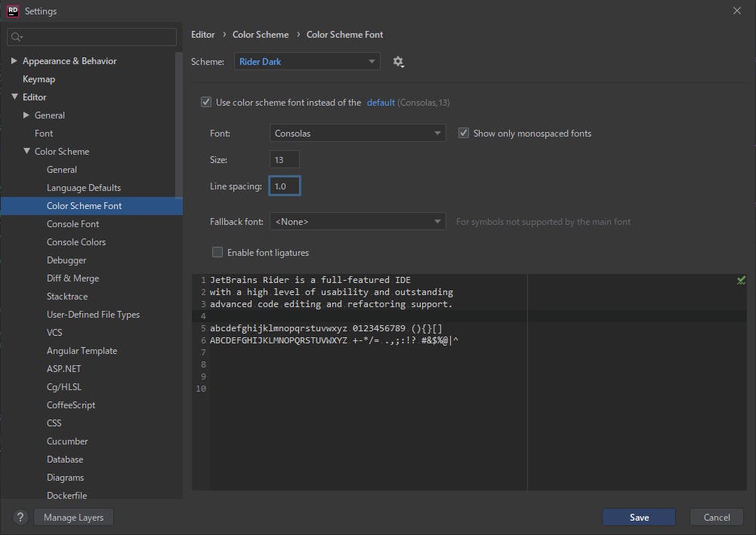Close the Settings dialog

coord(736,11)
